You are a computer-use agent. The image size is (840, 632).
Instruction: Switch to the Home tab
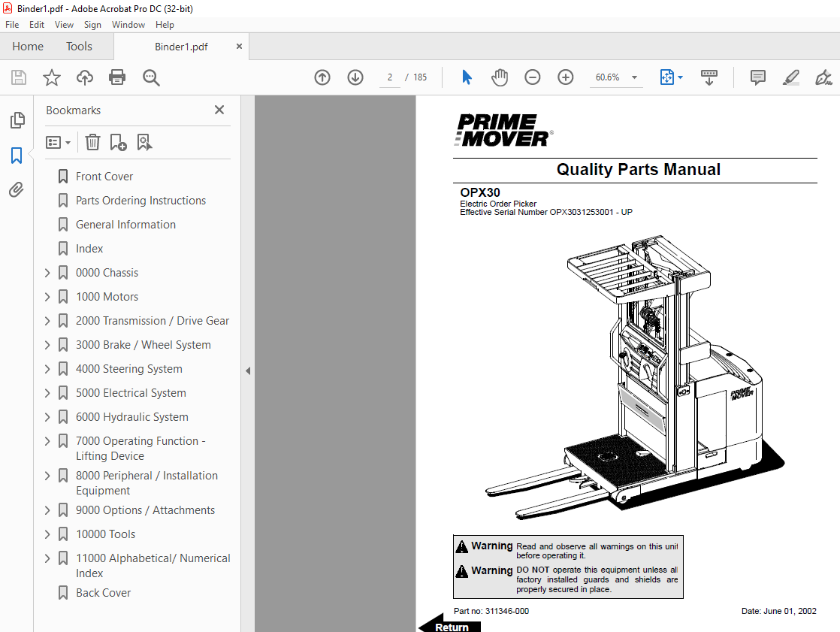(28, 47)
